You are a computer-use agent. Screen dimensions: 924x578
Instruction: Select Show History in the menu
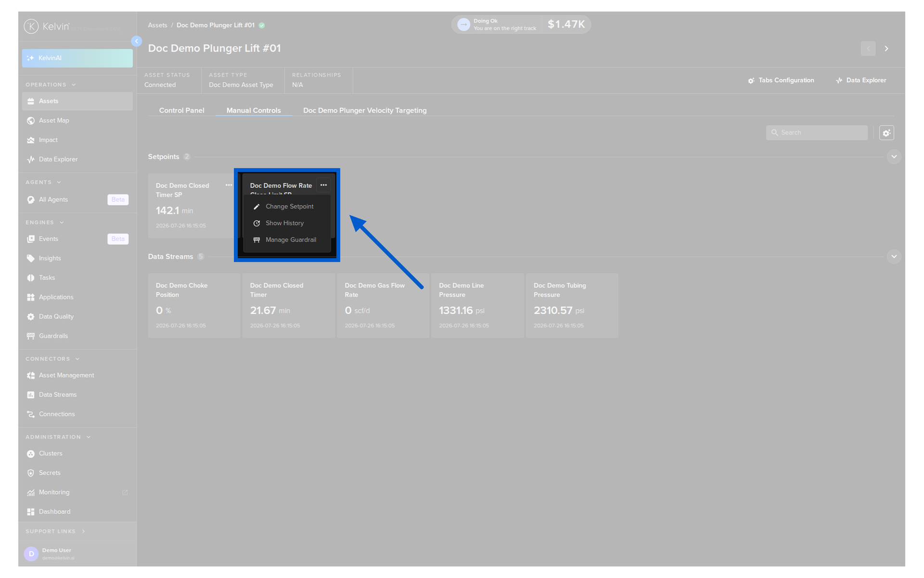[x=287, y=223]
